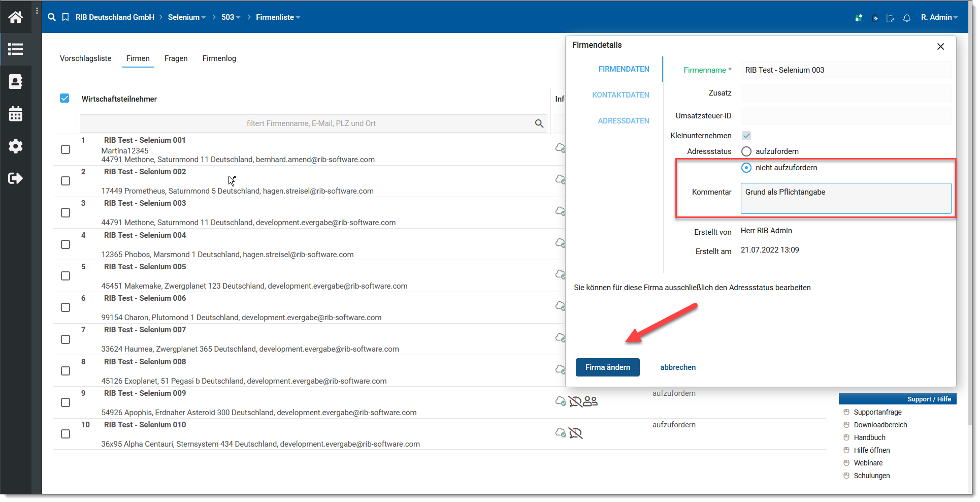Open the contacts address book sidebar icon
Image resolution: width=980 pixels, height=502 pixels.
[15, 81]
